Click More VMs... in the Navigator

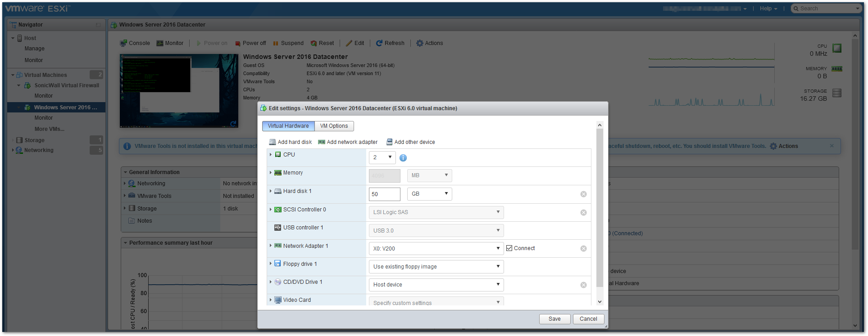(50, 129)
